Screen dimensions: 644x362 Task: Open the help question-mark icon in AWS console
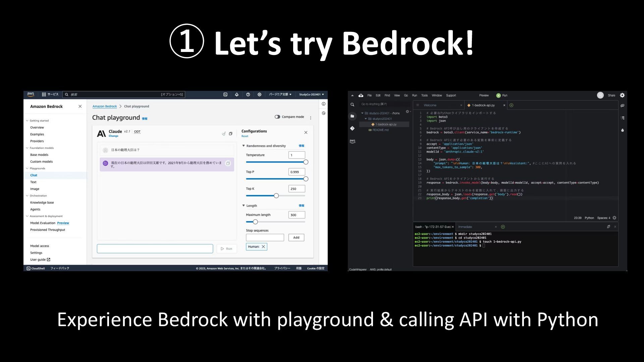[248, 95]
